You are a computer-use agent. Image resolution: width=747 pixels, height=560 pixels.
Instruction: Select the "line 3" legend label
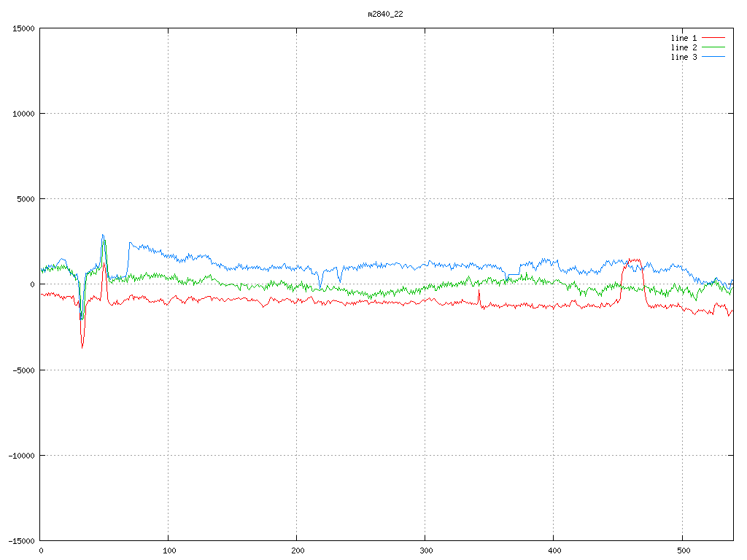[684, 57]
